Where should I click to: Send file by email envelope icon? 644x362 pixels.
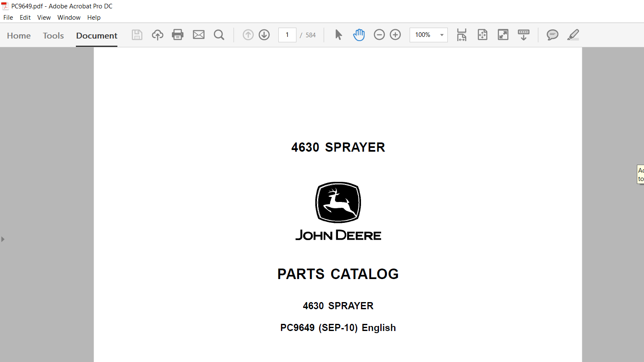click(199, 35)
